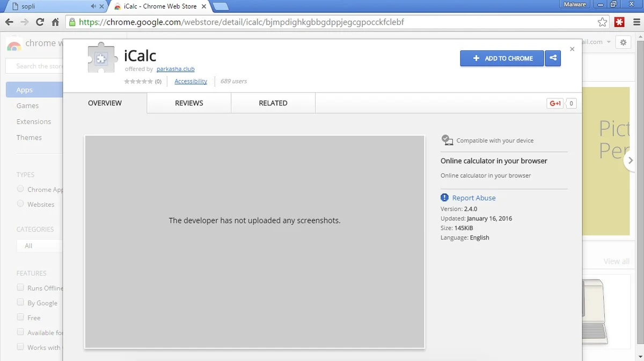Click the share icon next to Add to Chrome

[553, 59]
